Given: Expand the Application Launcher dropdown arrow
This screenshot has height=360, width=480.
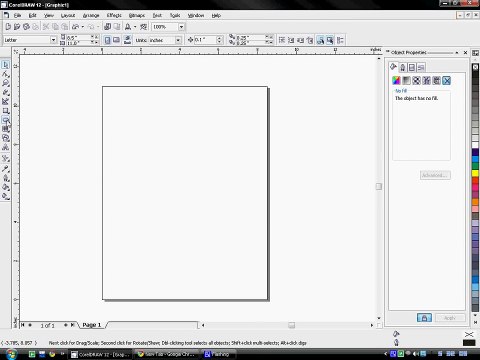Looking at the screenshot, I should click(x=135, y=27).
